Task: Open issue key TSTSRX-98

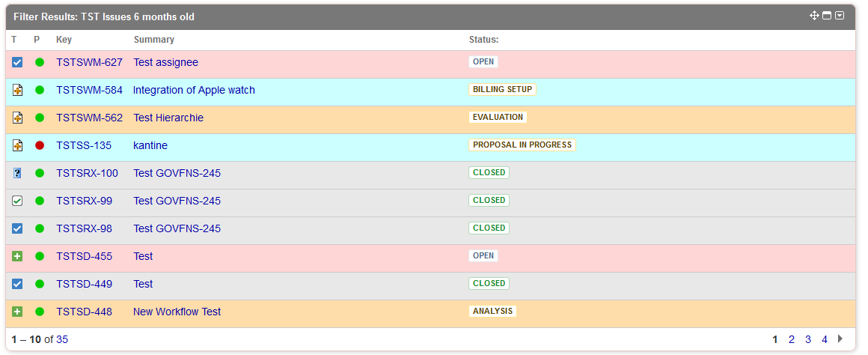Action: click(84, 228)
